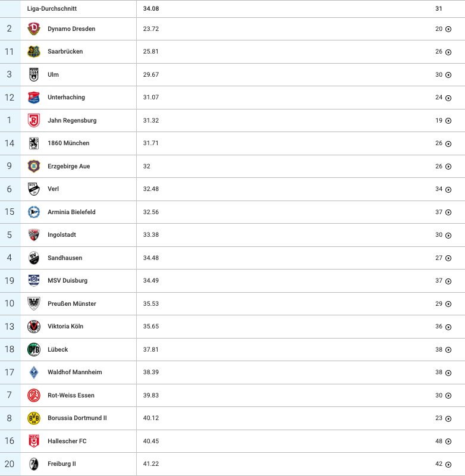Image resolution: width=465 pixels, height=476 pixels.
Task: Select the Rot-Weiss Essen crest icon
Action: tap(34, 395)
